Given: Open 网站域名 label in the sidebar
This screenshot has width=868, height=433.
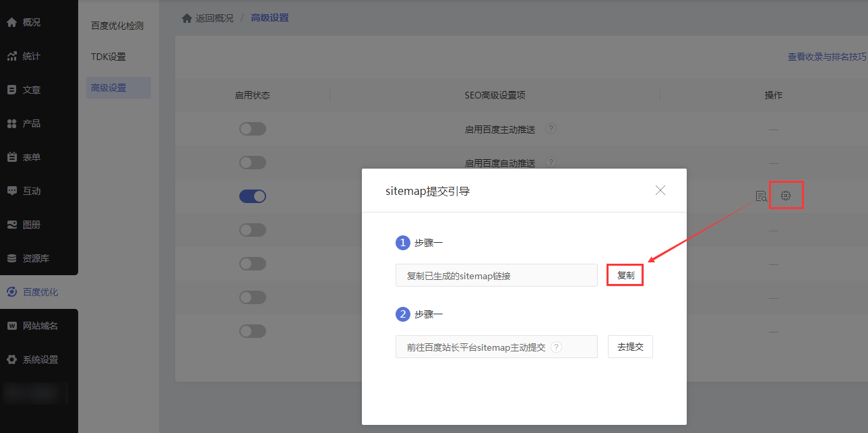Looking at the screenshot, I should tap(40, 326).
